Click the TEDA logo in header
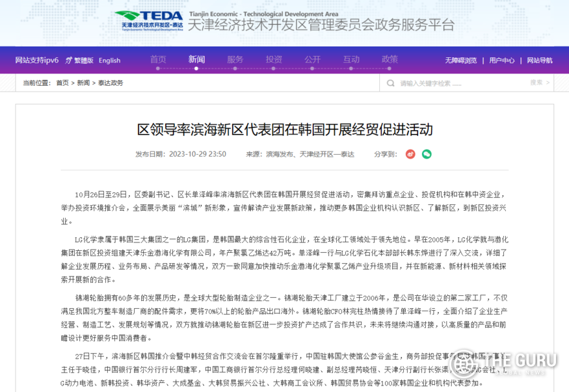Image resolution: width=569 pixels, height=392 pixels. click(x=149, y=21)
